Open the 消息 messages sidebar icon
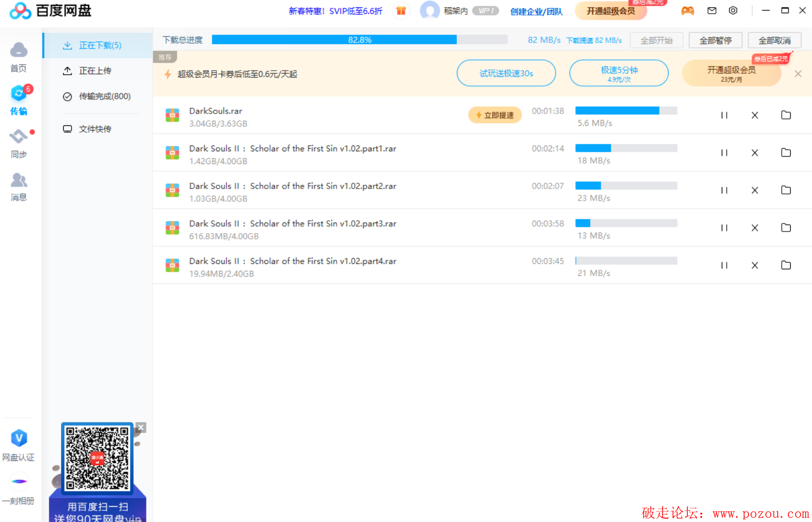This screenshot has width=812, height=522. pyautogui.click(x=19, y=180)
